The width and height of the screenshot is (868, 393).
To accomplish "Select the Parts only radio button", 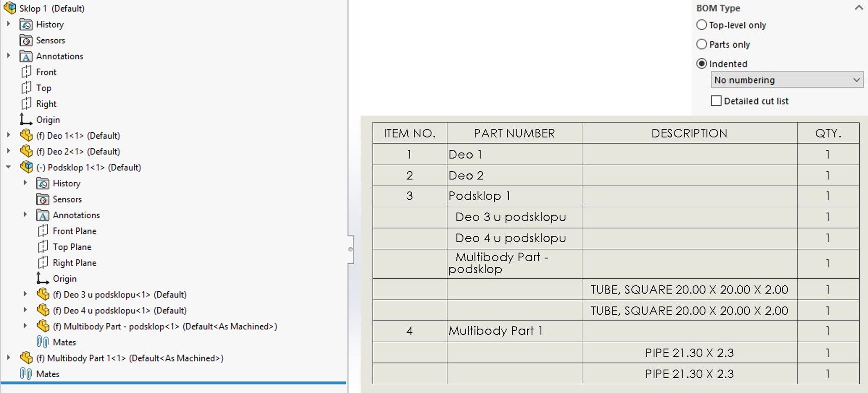I will 702,44.
